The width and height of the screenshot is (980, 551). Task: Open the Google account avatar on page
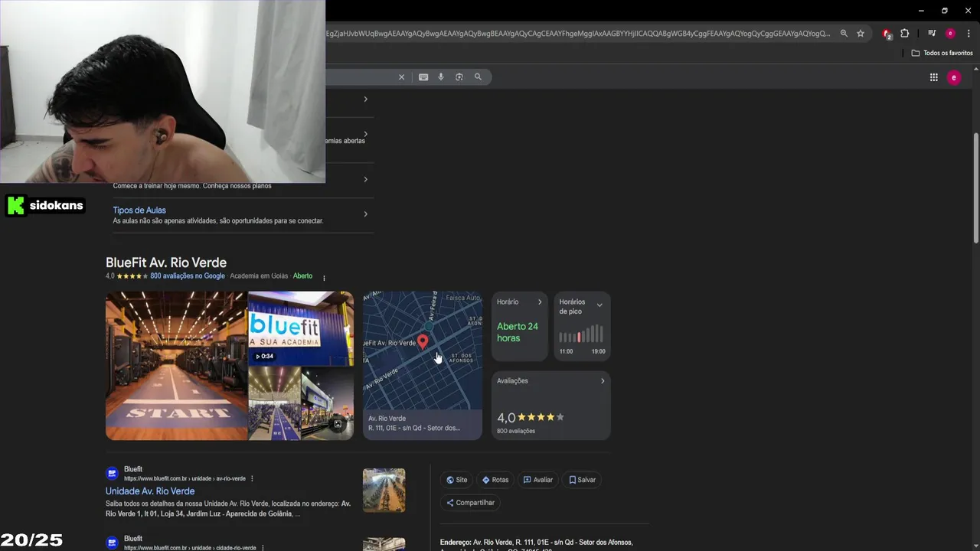(954, 77)
